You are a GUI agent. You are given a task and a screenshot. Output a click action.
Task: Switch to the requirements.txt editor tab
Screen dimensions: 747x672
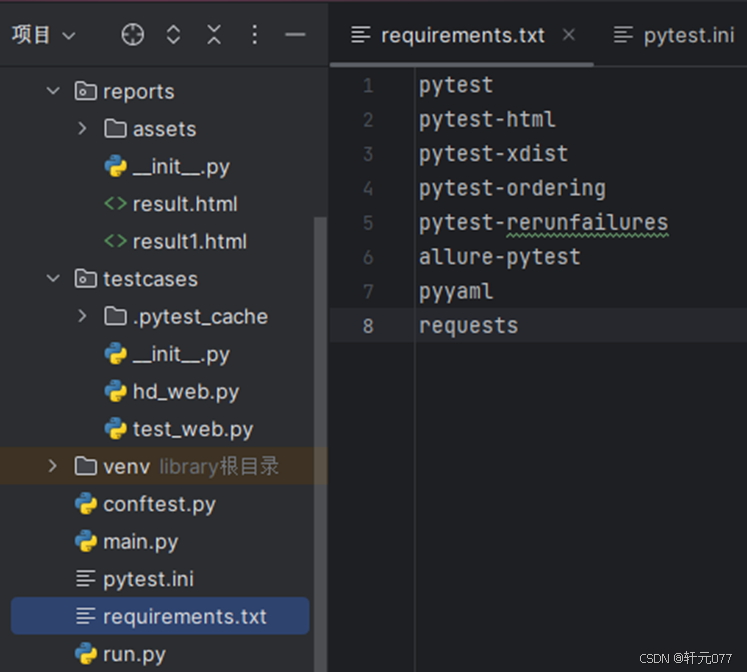(x=462, y=35)
